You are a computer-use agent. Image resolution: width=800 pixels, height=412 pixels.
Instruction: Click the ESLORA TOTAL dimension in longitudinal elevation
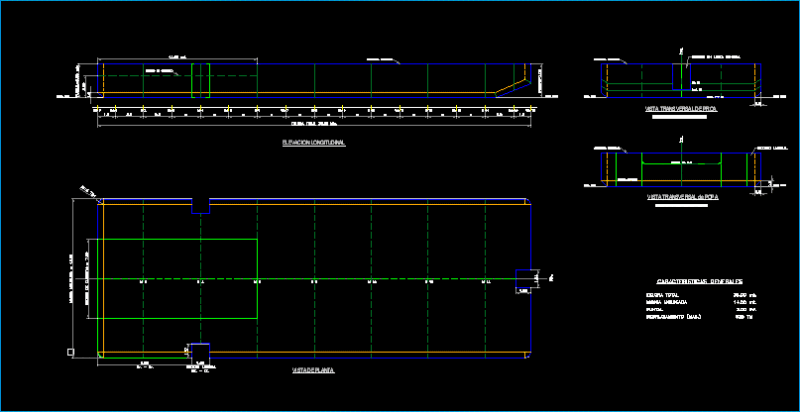[315, 123]
